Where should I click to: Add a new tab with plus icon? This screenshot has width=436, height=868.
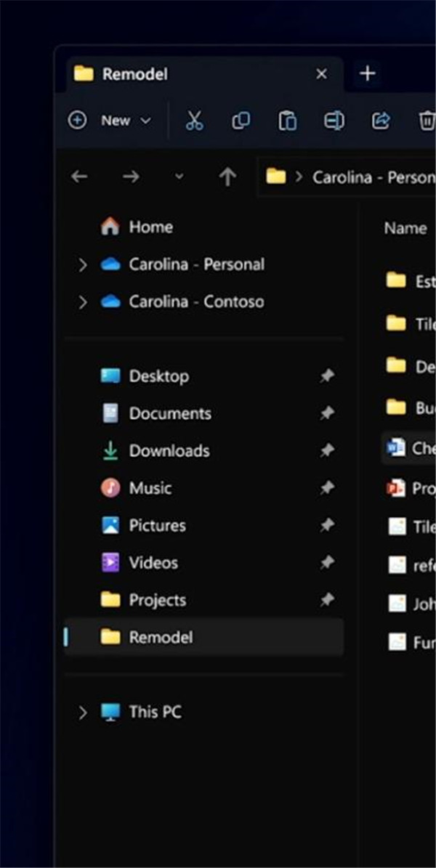(x=368, y=73)
